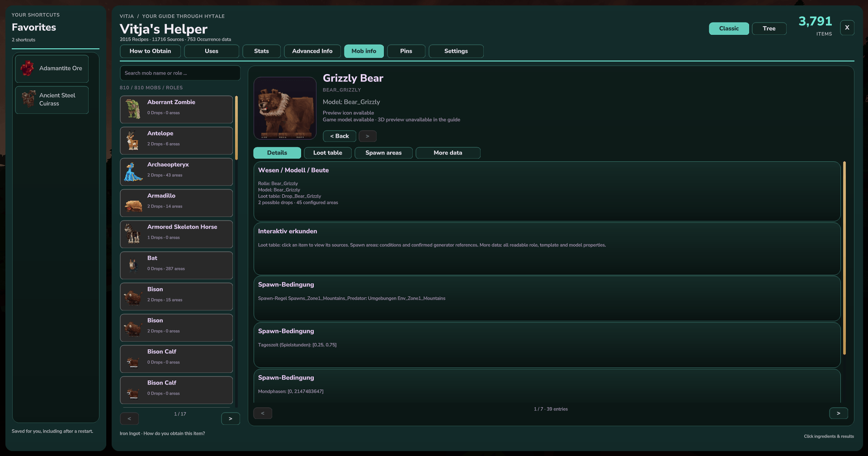The height and width of the screenshot is (456, 868).
Task: Open the Settings tab
Action: tap(456, 51)
